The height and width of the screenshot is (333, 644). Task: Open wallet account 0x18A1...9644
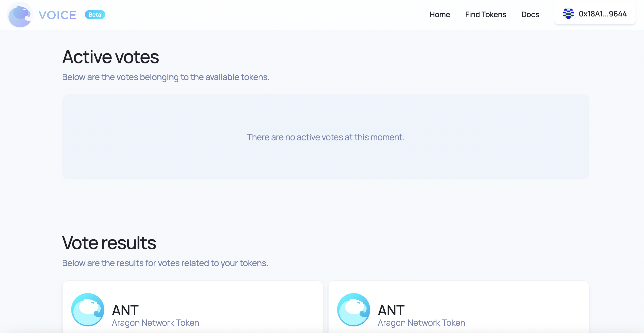tap(595, 14)
